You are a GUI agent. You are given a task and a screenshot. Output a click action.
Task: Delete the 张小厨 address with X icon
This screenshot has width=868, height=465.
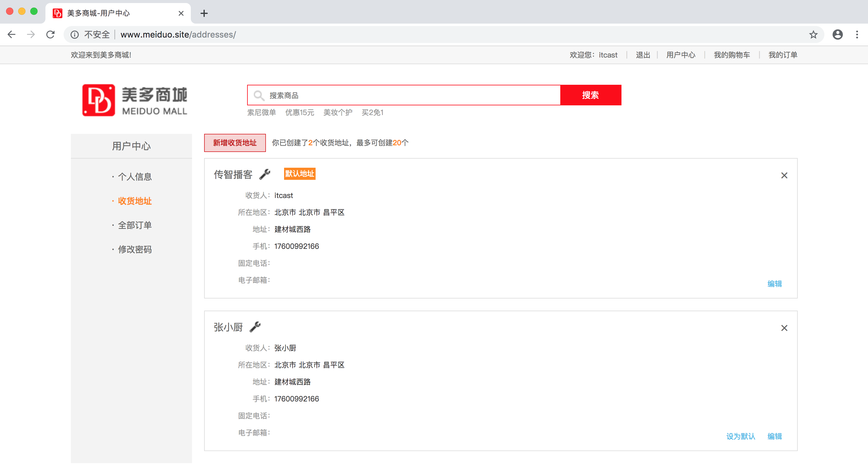(784, 328)
